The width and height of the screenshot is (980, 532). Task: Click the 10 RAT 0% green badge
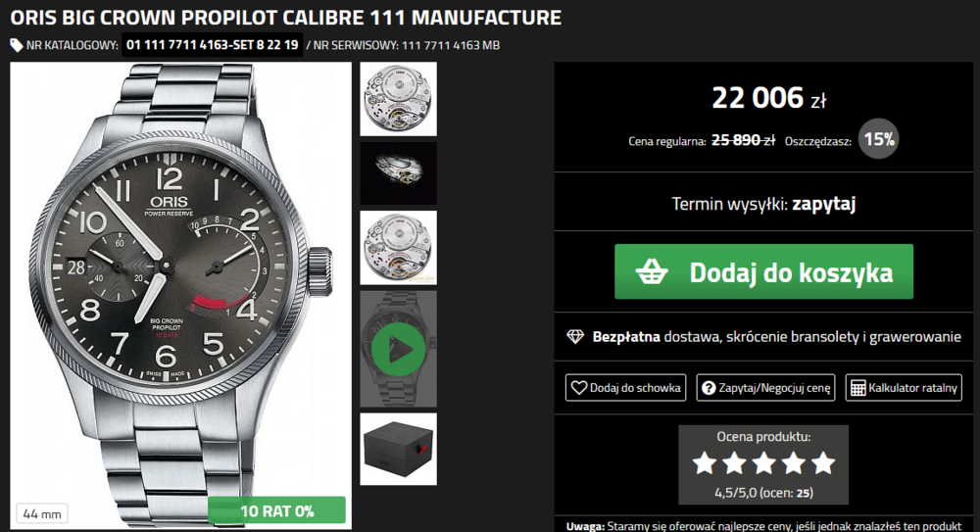[x=277, y=509]
